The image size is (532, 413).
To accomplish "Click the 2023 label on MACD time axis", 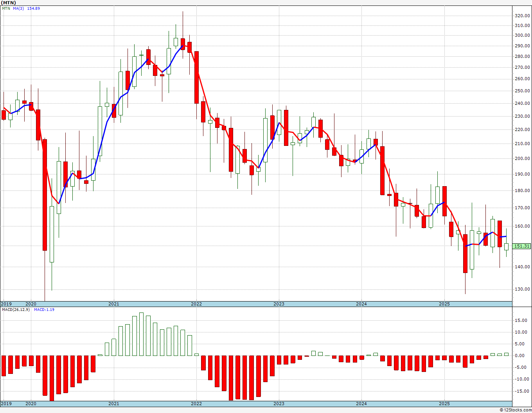I will (x=279, y=404).
